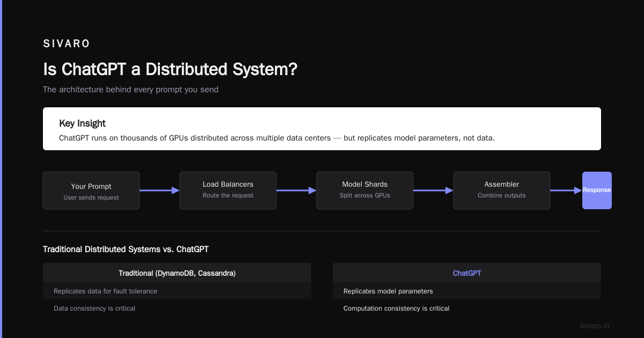Image resolution: width=644 pixels, height=338 pixels.
Task: Select the ChatGPT column header
Action: tap(467, 273)
